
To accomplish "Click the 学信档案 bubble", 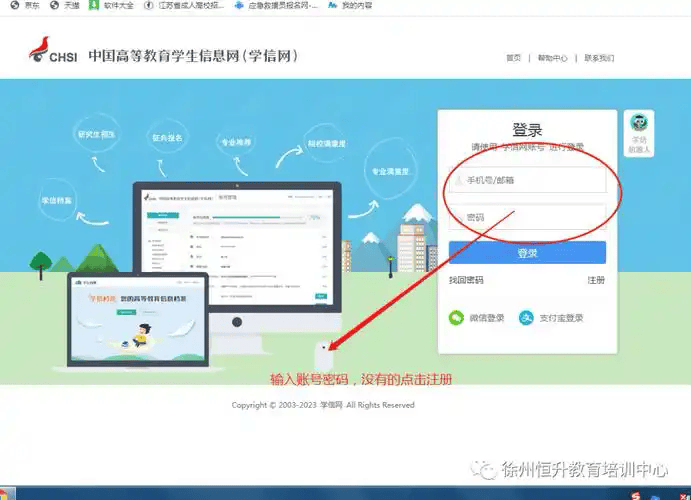I will point(57,200).
